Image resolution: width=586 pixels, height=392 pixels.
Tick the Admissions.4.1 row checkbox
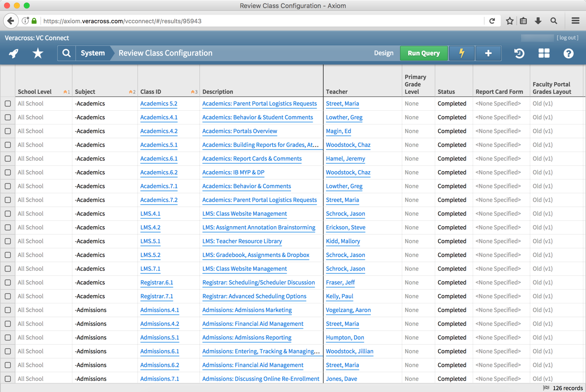(8, 310)
